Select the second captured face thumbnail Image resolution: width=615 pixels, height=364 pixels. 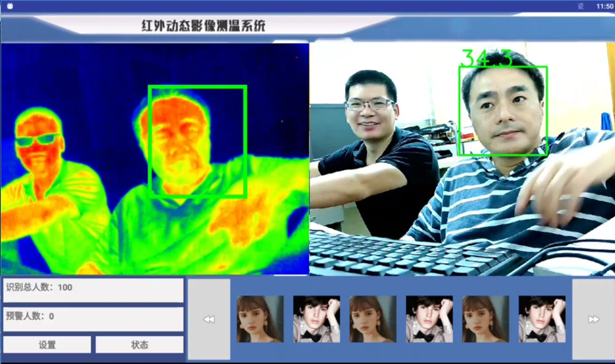pos(316,320)
